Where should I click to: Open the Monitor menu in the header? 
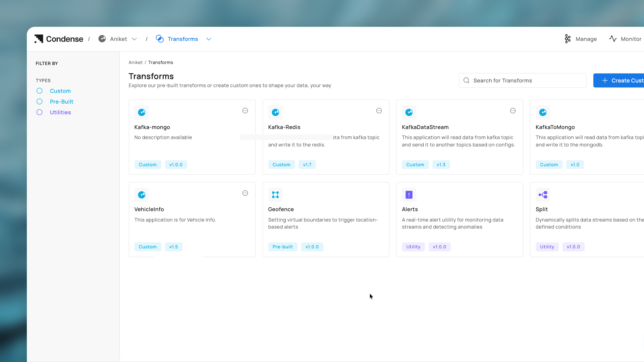coord(625,39)
